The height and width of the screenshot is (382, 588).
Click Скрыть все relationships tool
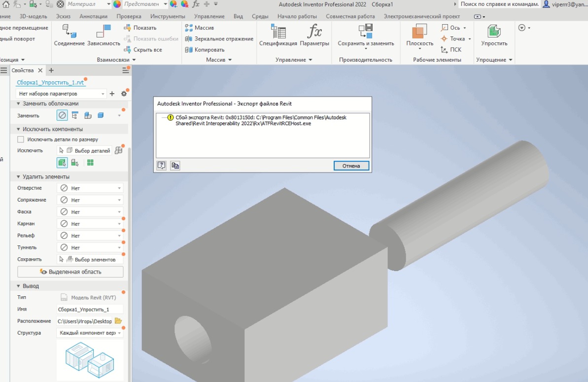pos(142,49)
